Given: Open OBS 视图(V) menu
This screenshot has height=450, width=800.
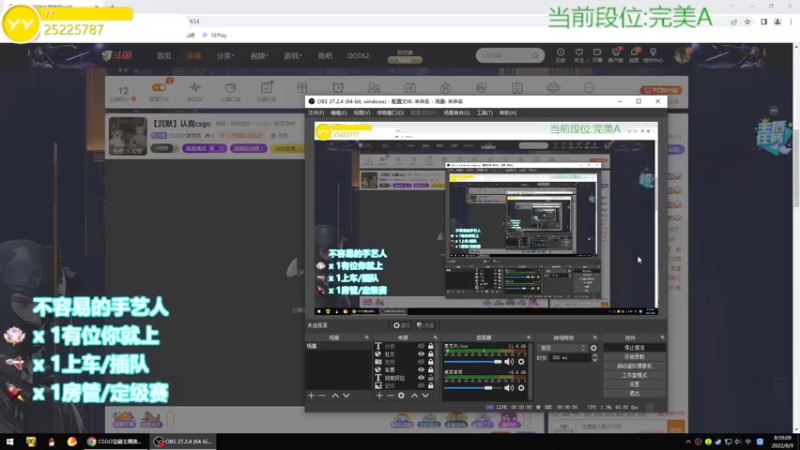Looking at the screenshot, I should pyautogui.click(x=362, y=113).
